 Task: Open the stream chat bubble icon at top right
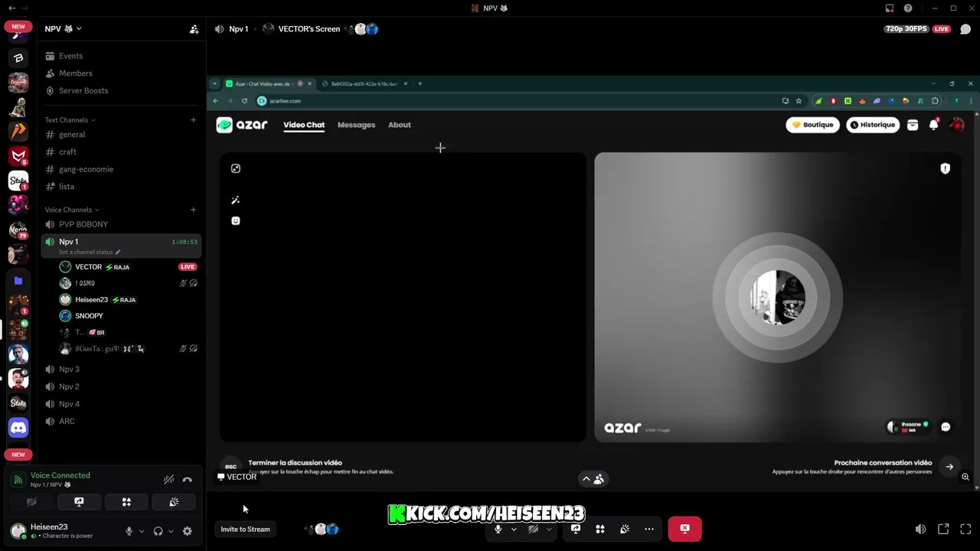tap(965, 29)
